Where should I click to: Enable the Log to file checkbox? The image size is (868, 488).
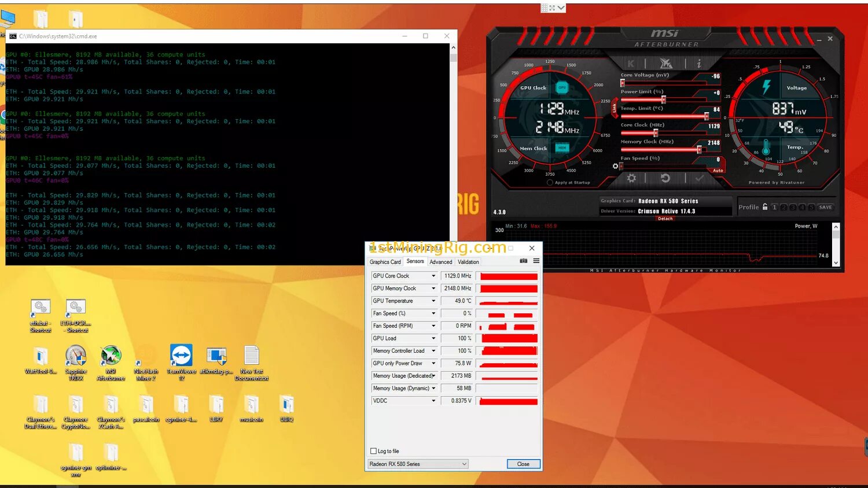tap(373, 451)
